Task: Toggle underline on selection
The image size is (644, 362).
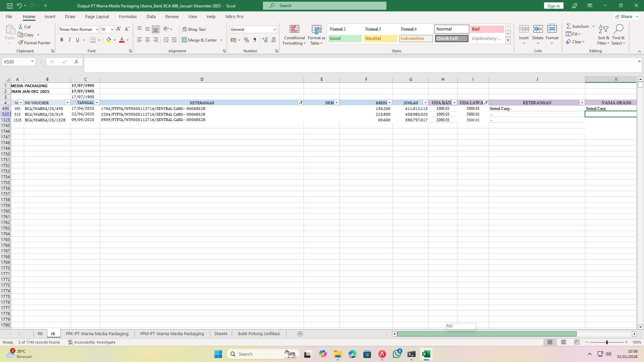Action: [x=77, y=40]
